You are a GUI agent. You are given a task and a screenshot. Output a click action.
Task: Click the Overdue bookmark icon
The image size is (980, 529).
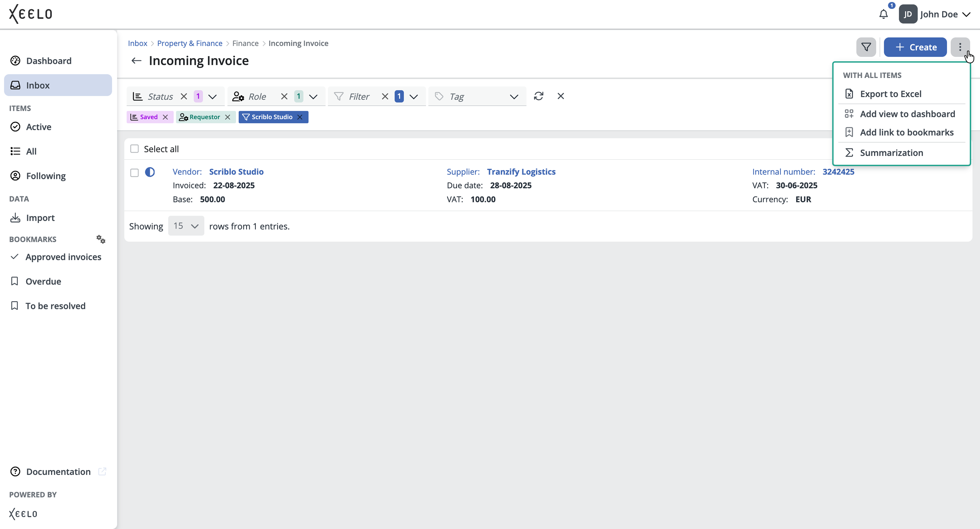point(15,281)
